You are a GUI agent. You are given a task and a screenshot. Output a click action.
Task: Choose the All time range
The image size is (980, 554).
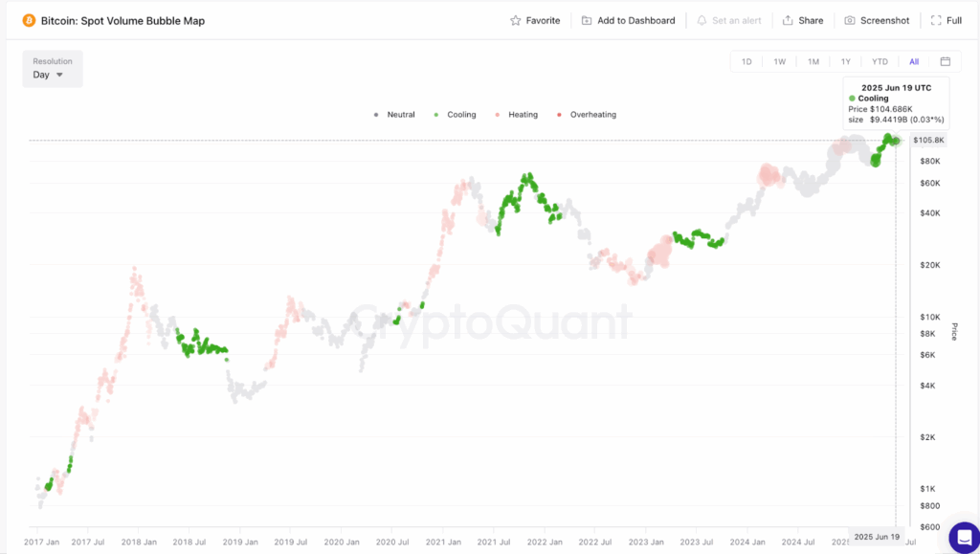click(914, 62)
